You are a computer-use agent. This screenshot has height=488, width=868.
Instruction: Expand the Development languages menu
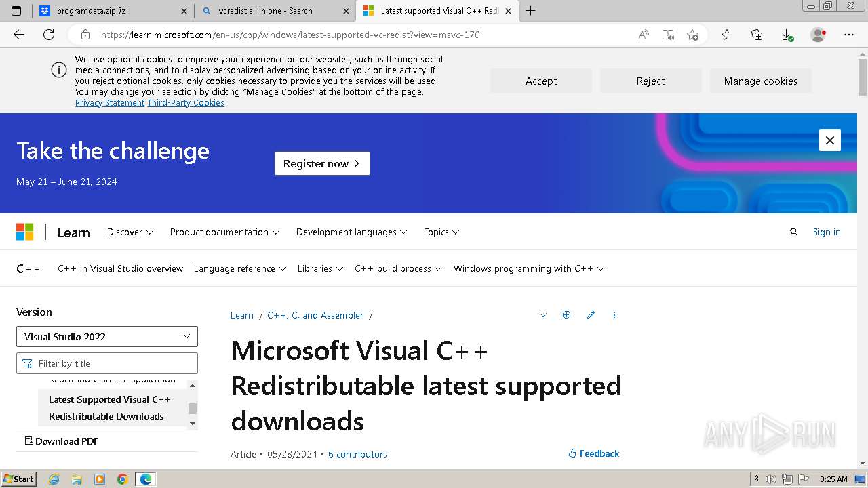(351, 232)
